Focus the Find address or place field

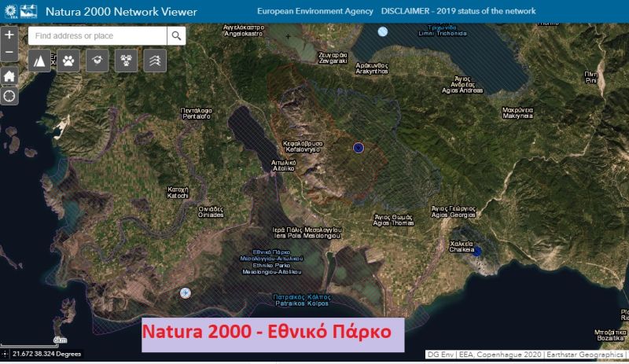point(97,35)
